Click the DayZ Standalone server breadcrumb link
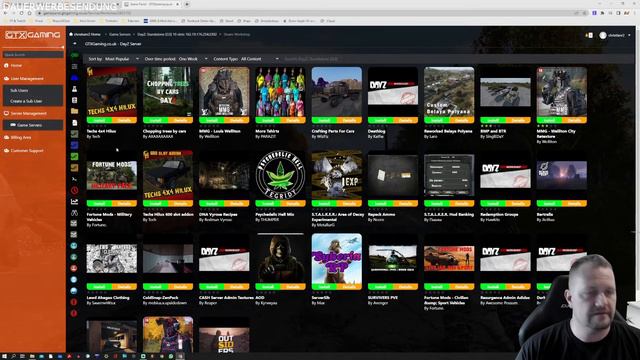This screenshot has width=640, height=360. pyautogui.click(x=177, y=34)
